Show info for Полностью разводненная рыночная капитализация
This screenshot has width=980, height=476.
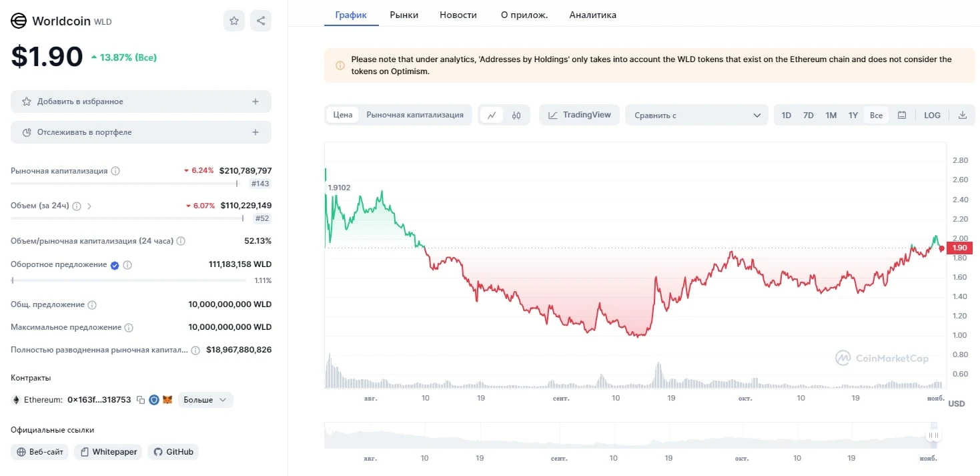pos(195,350)
